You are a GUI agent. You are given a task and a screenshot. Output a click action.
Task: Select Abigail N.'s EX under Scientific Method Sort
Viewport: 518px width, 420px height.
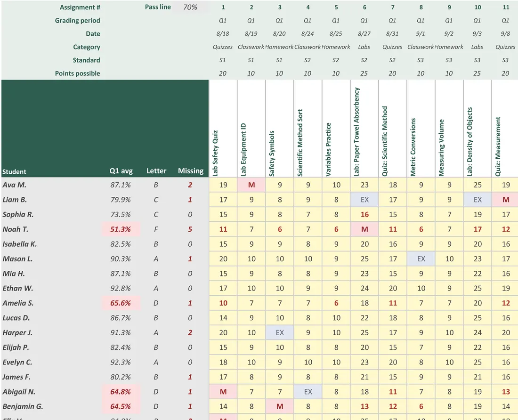(308, 392)
